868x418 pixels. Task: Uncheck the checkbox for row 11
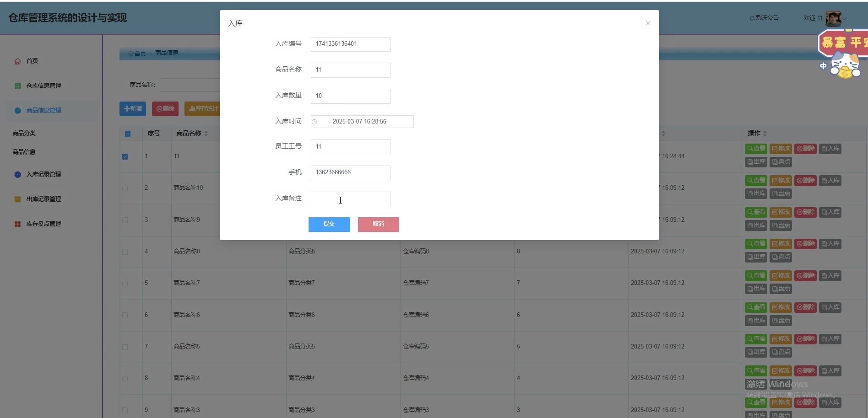(125, 156)
